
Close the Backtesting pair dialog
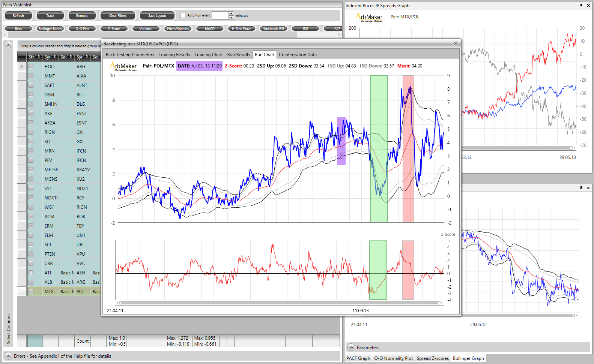click(x=455, y=43)
